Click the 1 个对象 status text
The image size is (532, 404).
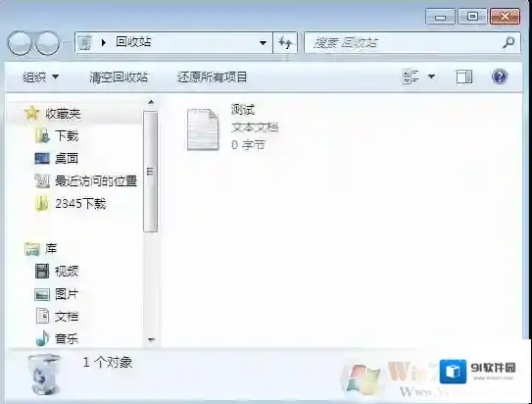(107, 363)
